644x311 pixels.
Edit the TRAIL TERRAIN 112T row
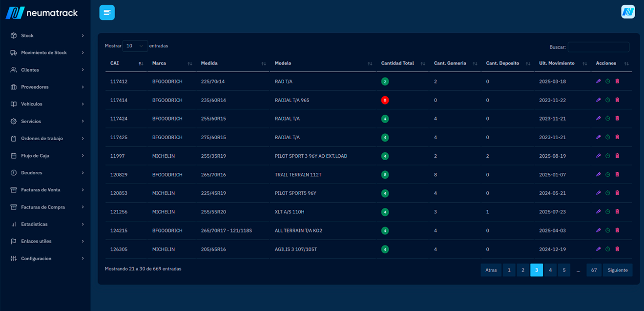click(x=599, y=174)
